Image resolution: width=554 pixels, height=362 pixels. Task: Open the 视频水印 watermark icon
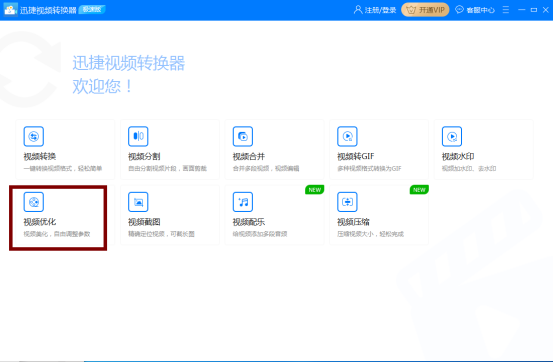[x=452, y=136]
